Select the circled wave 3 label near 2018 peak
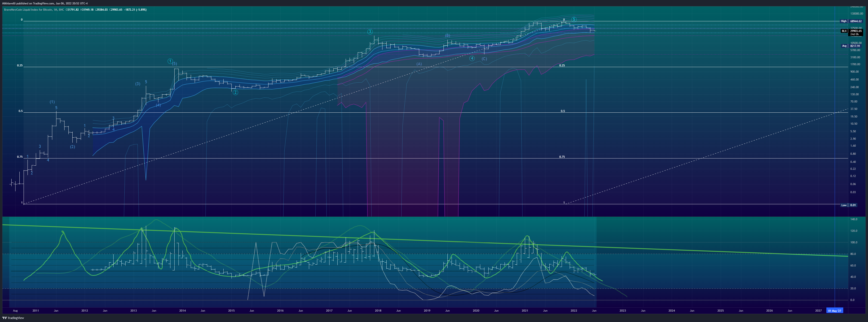This screenshot has width=868, height=322. [370, 32]
